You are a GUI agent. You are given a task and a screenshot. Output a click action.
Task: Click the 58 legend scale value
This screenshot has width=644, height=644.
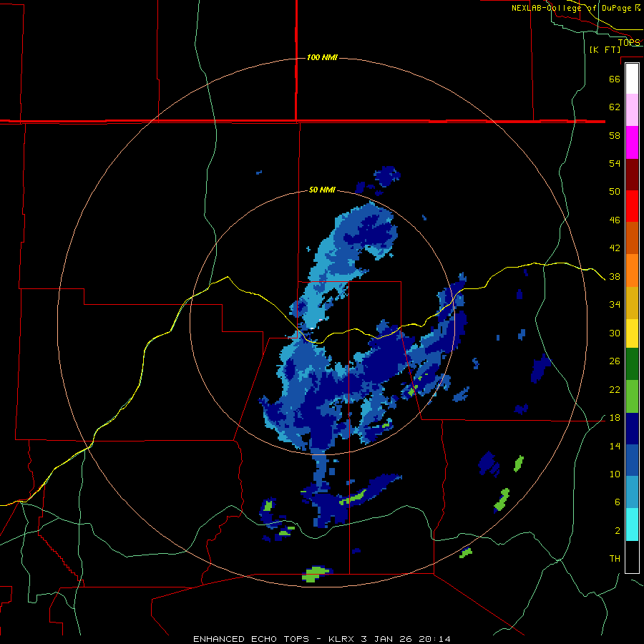coord(615,135)
